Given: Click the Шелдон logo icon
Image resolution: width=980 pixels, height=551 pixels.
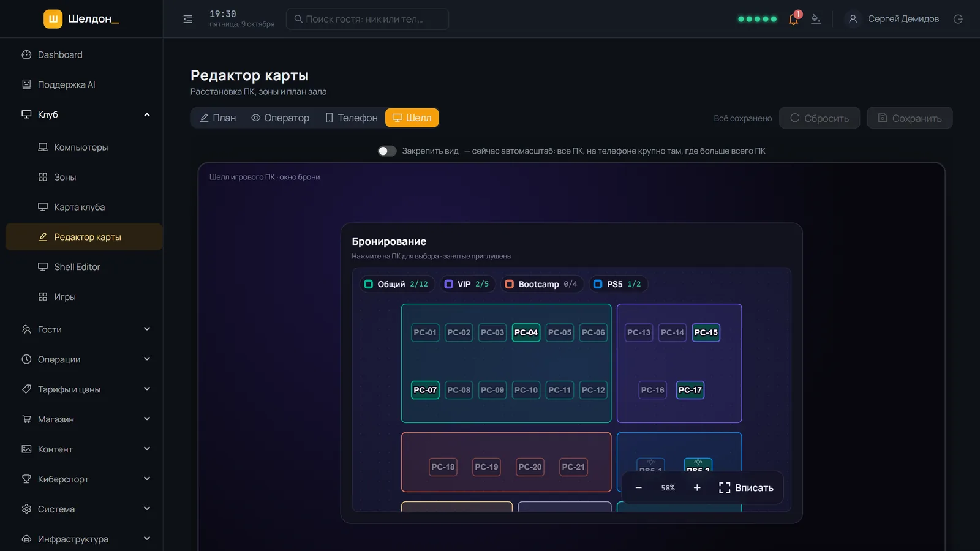Looking at the screenshot, I should click(53, 19).
